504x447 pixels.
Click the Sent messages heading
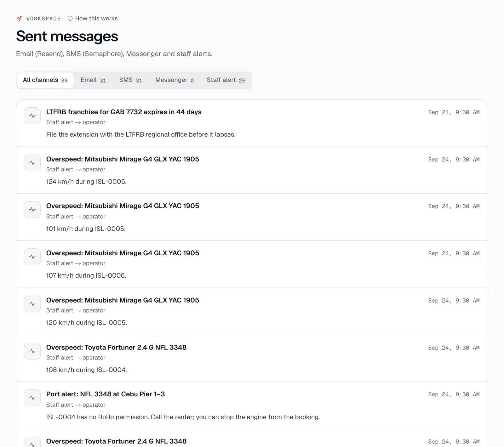coord(67,36)
